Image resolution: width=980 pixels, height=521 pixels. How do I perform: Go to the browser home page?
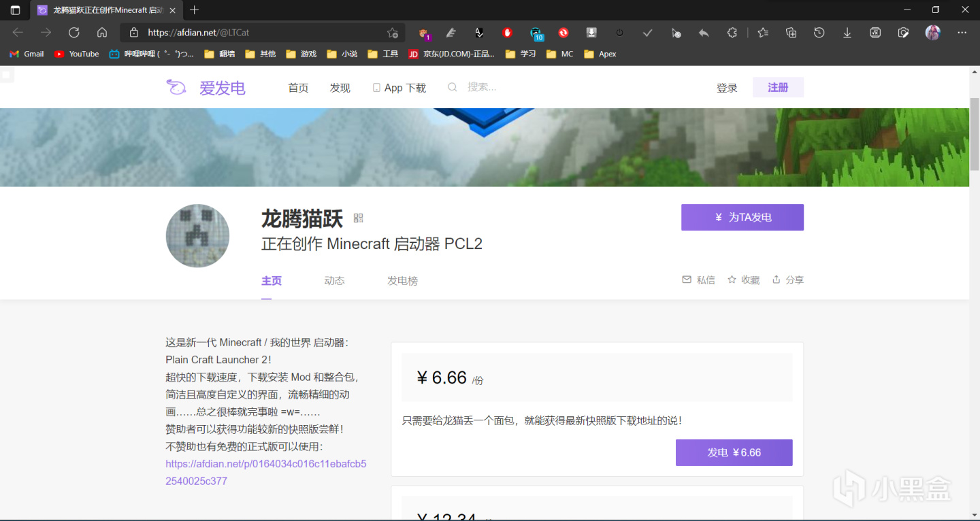pyautogui.click(x=102, y=32)
